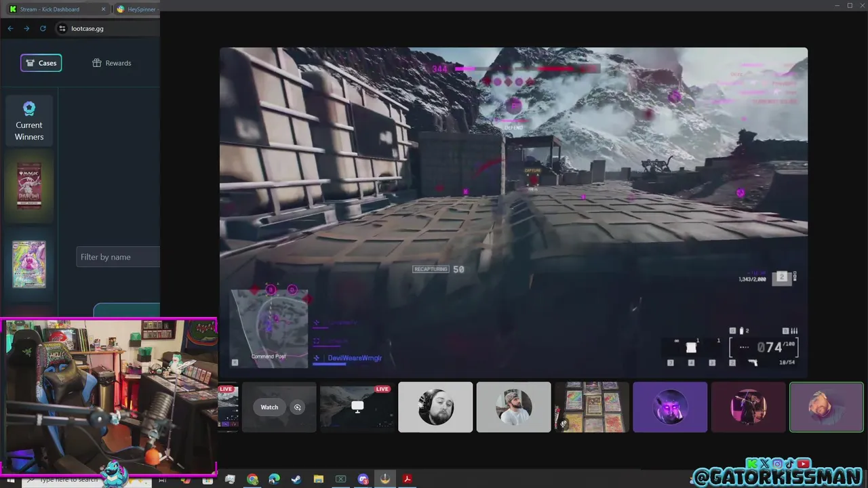Viewport: 868px width, 488px height.
Task: Select the green-highlighted speaking participant tile
Action: click(827, 407)
